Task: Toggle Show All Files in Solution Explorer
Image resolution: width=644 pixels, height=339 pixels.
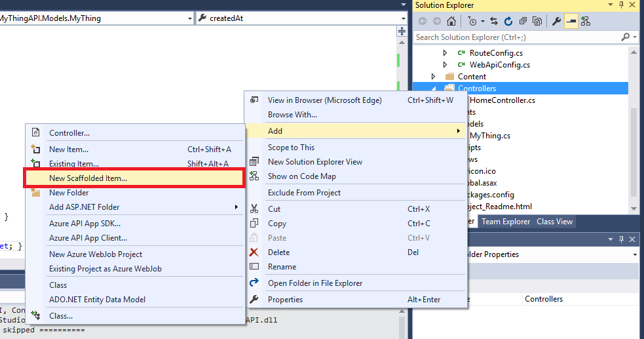Action: pyautogui.click(x=536, y=22)
